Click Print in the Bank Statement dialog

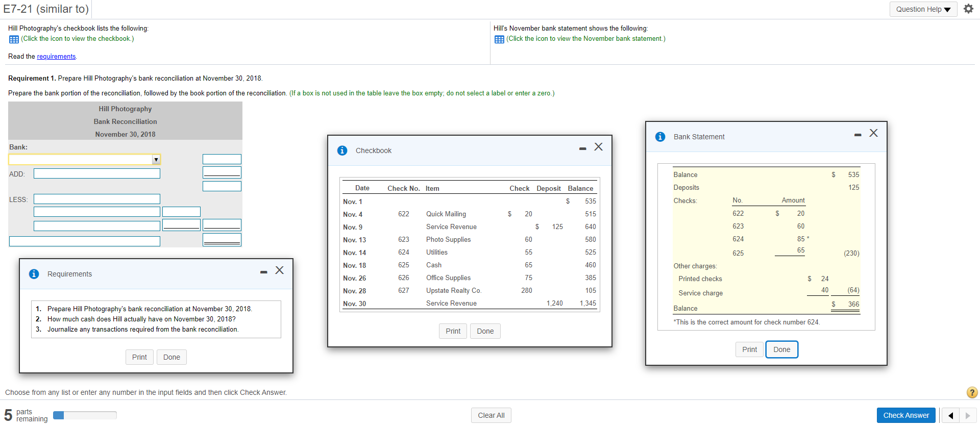pyautogui.click(x=749, y=349)
